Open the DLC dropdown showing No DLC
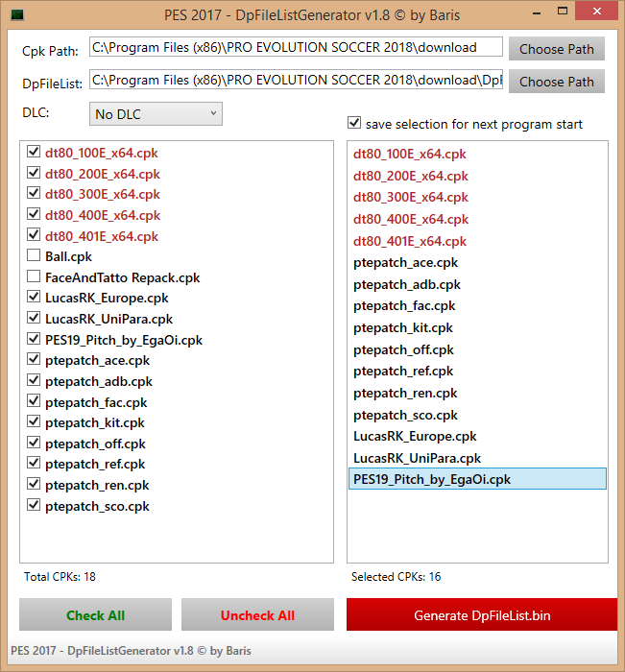This screenshot has width=625, height=672. tap(156, 114)
